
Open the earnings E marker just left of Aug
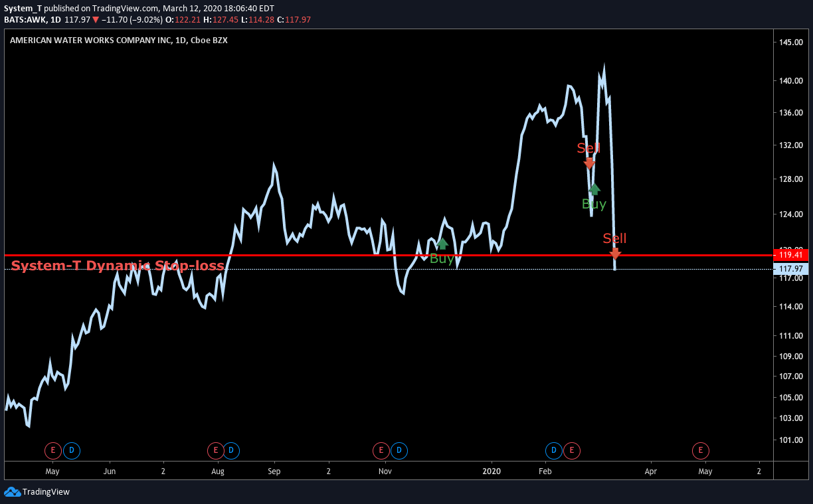pyautogui.click(x=215, y=451)
